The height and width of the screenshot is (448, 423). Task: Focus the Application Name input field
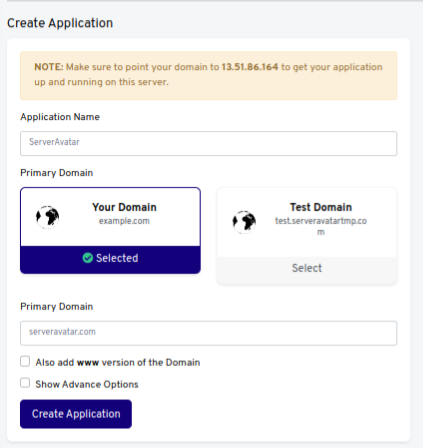(209, 143)
